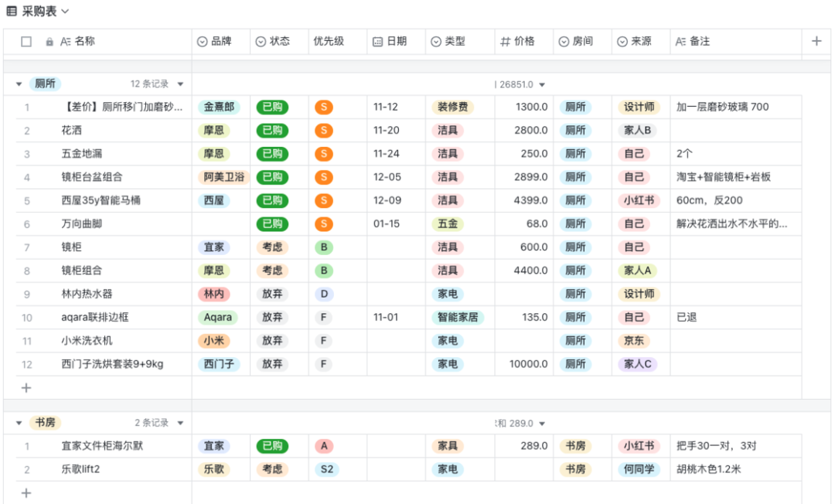Click the 品牌 column select icon
The height and width of the screenshot is (504, 835).
(203, 42)
